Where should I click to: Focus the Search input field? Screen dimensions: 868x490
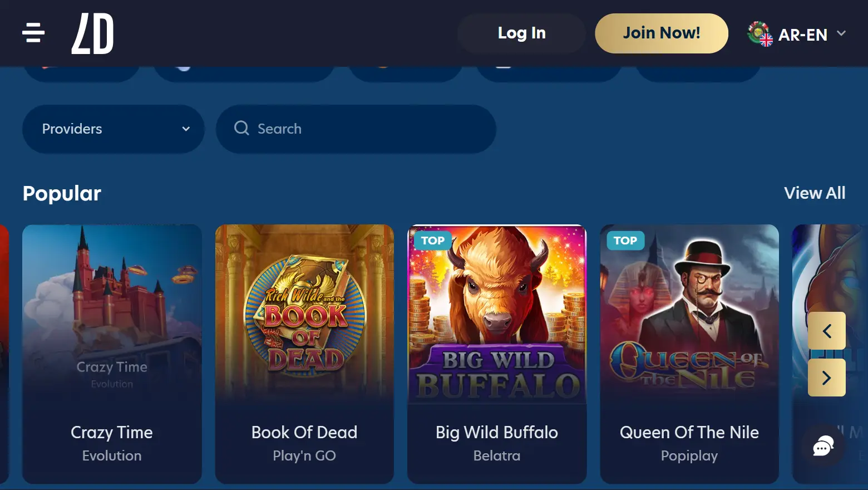(x=356, y=129)
